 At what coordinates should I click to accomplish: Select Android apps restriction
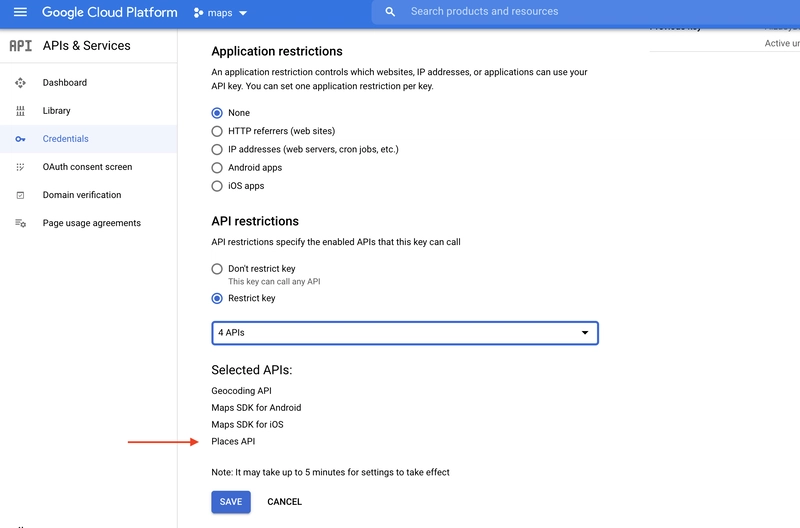[x=217, y=168]
